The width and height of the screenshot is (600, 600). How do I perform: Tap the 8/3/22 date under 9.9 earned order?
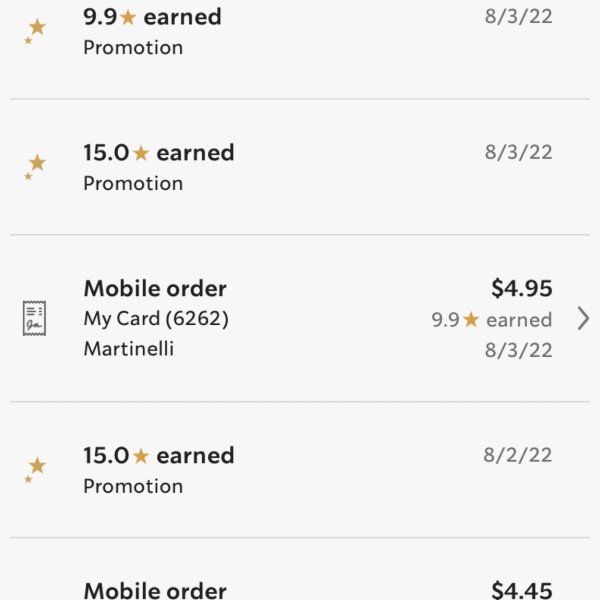point(518,350)
